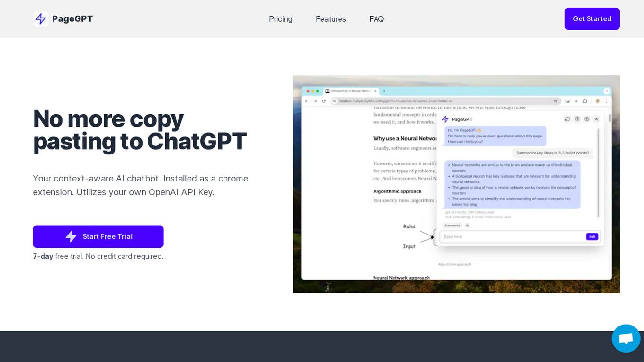Click the "No more copy pasting to ChatGPT" headline
Viewport: 644px width, 362px height.
coord(140,130)
